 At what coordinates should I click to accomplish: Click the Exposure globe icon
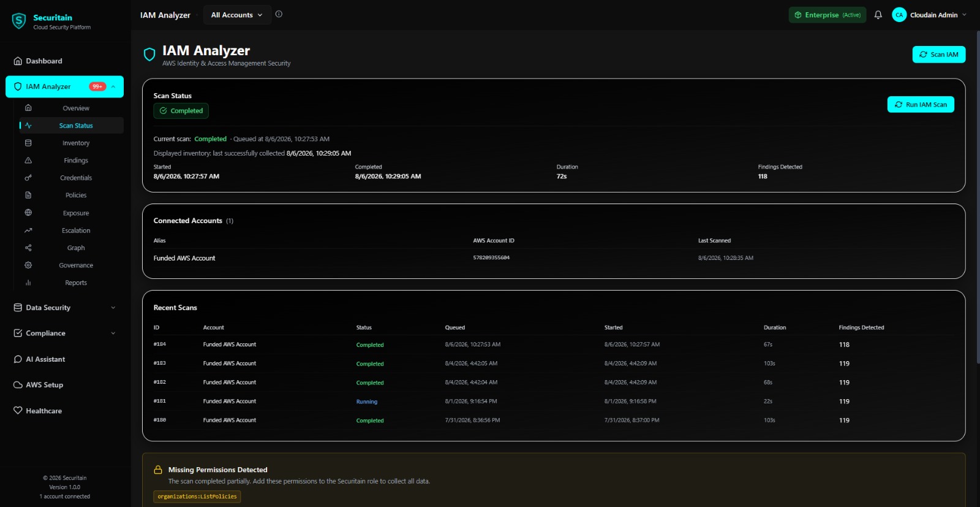pos(28,213)
